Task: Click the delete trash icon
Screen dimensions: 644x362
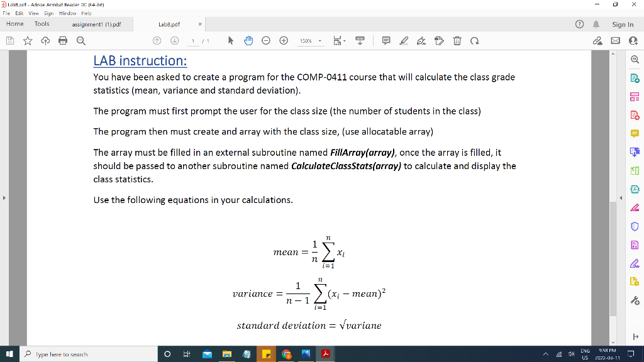Action: pos(457,41)
